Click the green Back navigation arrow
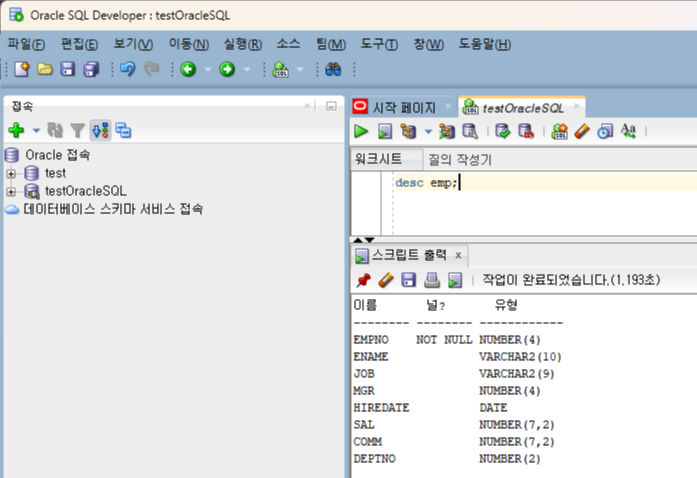The height and width of the screenshot is (478, 697). (x=188, y=69)
